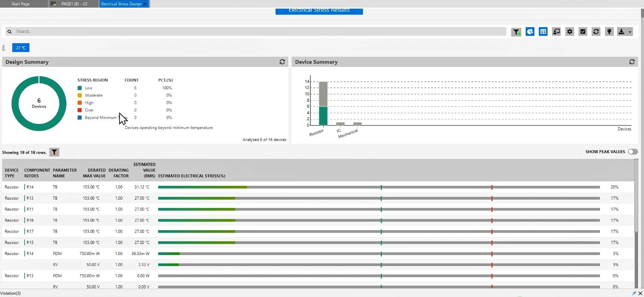Screen dimensions: 644x297
Task: Toggle the table grid view icon
Action: point(543,31)
